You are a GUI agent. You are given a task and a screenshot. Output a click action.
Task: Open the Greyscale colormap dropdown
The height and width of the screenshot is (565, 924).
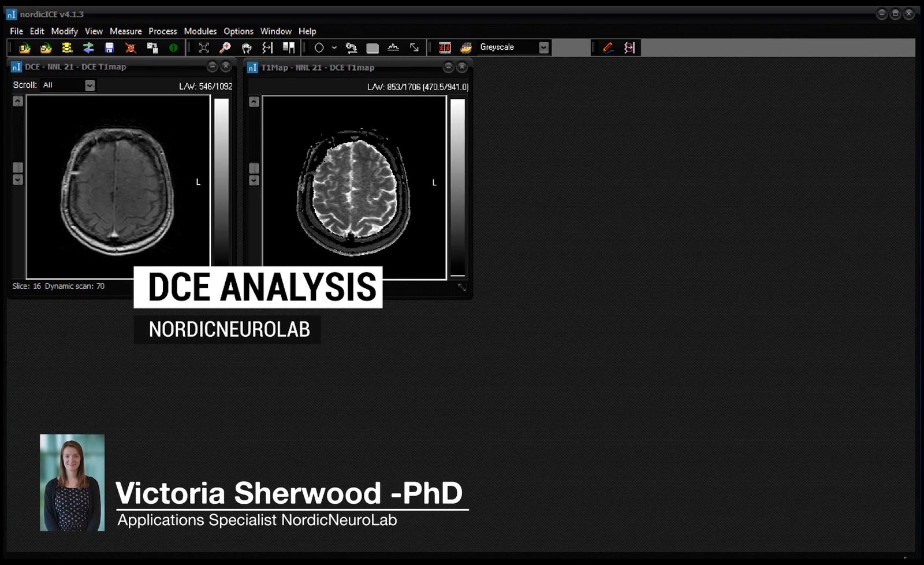click(543, 47)
